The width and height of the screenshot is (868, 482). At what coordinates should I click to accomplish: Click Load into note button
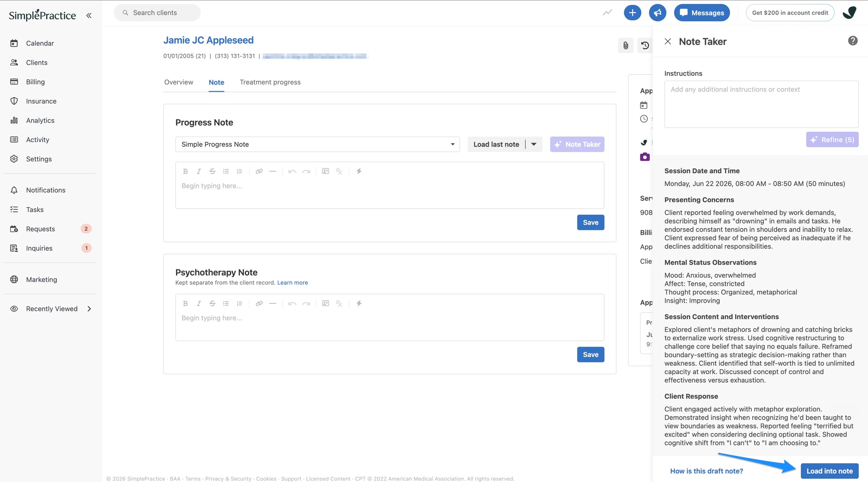pos(829,471)
